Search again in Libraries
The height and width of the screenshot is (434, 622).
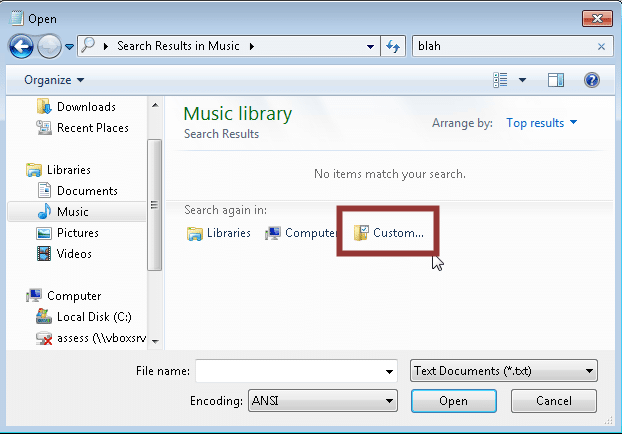219,233
